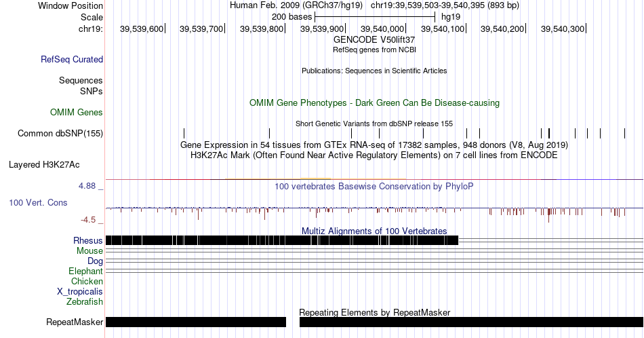The width and height of the screenshot is (644, 338).
Task: Click the Window Position label
Action: coord(71,5)
